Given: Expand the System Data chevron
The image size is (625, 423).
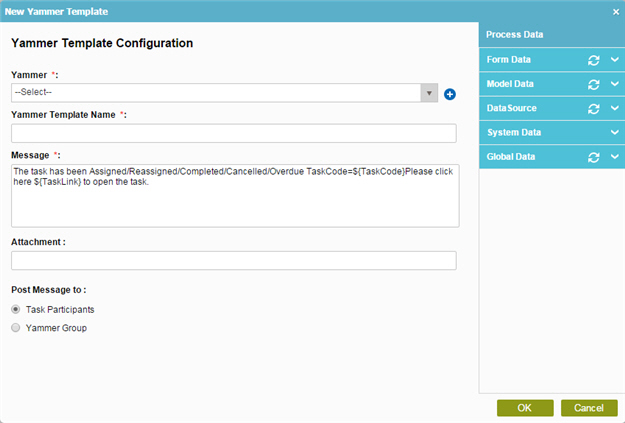Looking at the screenshot, I should pos(615,132).
